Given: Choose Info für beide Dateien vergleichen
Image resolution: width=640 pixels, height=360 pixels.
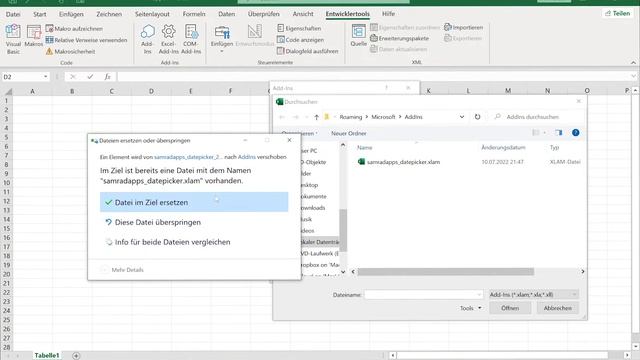Looking at the screenshot, I should (194, 242).
